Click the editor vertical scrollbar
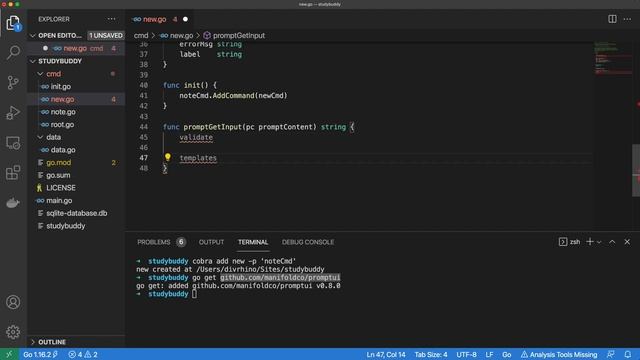Image resolution: width=640 pixels, height=360 pixels. [x=636, y=170]
